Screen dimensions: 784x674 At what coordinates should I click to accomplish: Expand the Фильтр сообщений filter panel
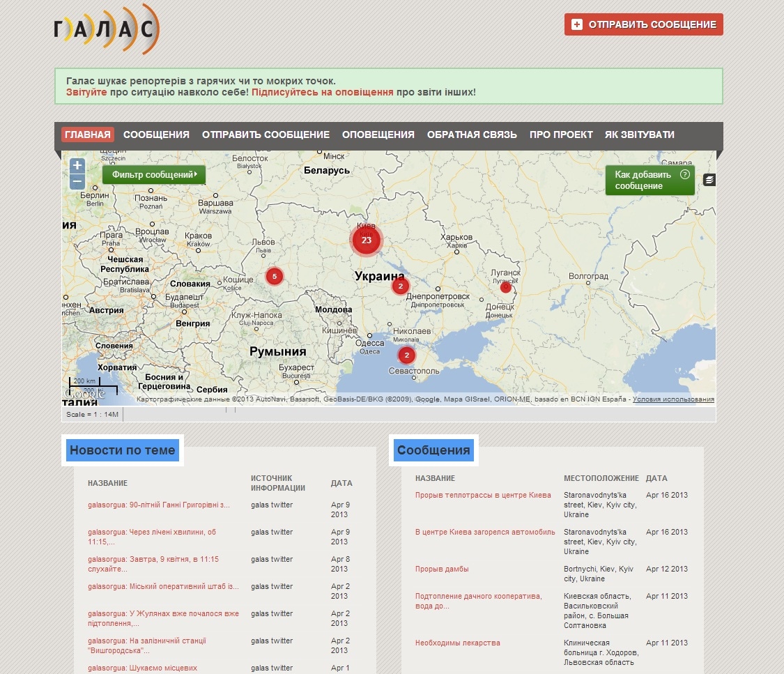pyautogui.click(x=154, y=175)
